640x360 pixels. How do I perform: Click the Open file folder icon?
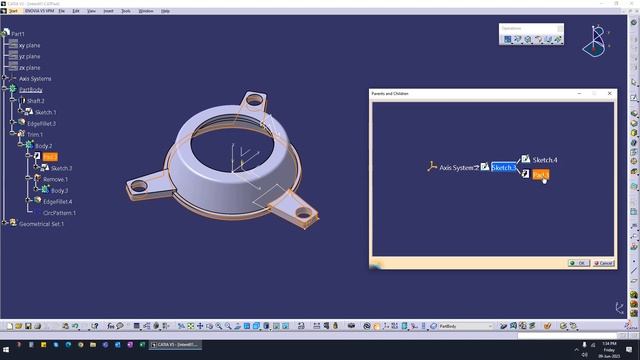point(19,326)
